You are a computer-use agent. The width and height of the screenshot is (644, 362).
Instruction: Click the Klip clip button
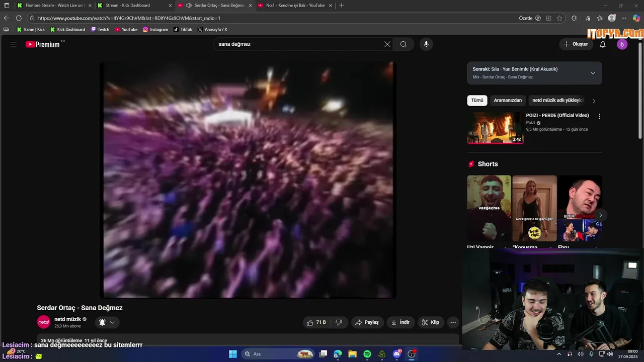coord(431,322)
